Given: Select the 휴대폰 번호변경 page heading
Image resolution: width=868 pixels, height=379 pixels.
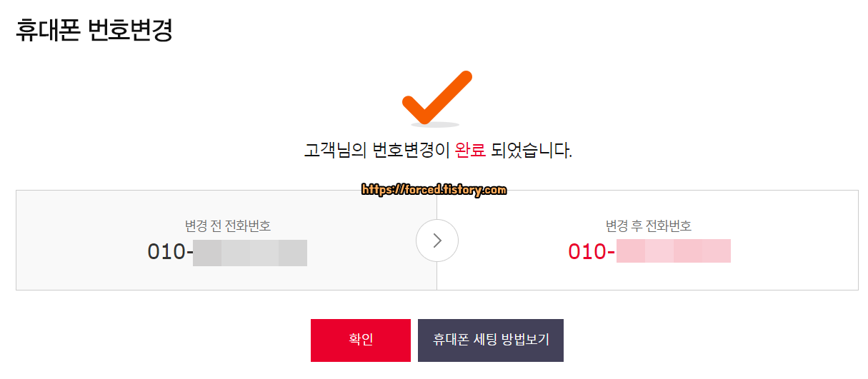Looking at the screenshot, I should [x=94, y=31].
